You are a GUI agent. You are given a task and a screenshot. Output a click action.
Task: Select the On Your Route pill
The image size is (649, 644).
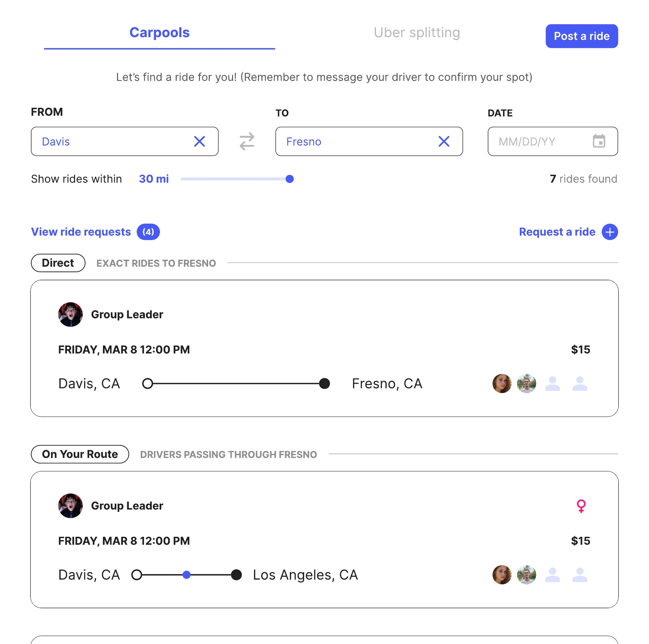[x=80, y=454]
